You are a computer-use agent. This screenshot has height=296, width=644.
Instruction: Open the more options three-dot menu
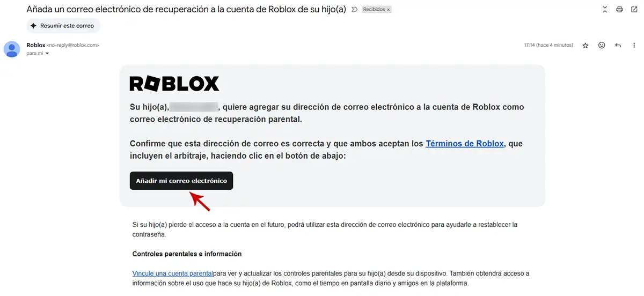(634, 46)
